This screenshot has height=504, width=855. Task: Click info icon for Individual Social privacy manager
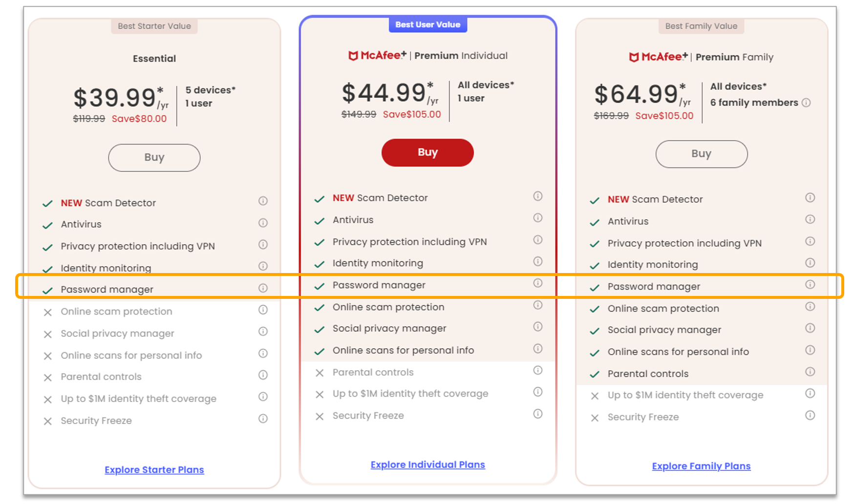[x=538, y=326]
